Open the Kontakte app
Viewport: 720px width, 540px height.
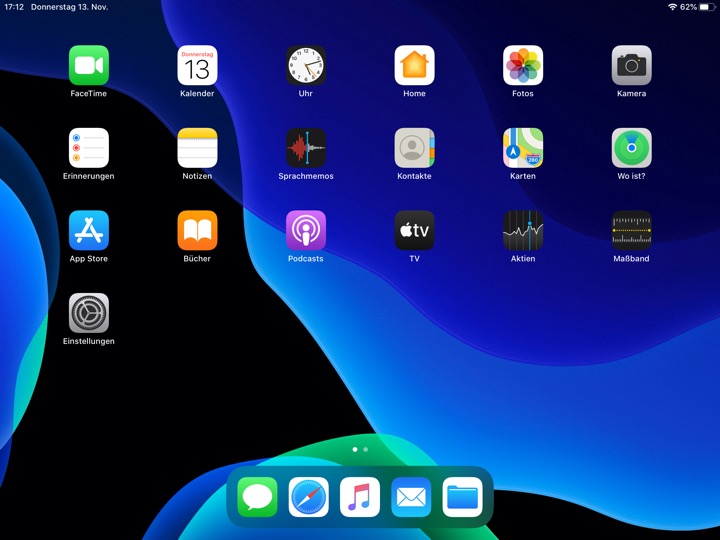coord(414,148)
